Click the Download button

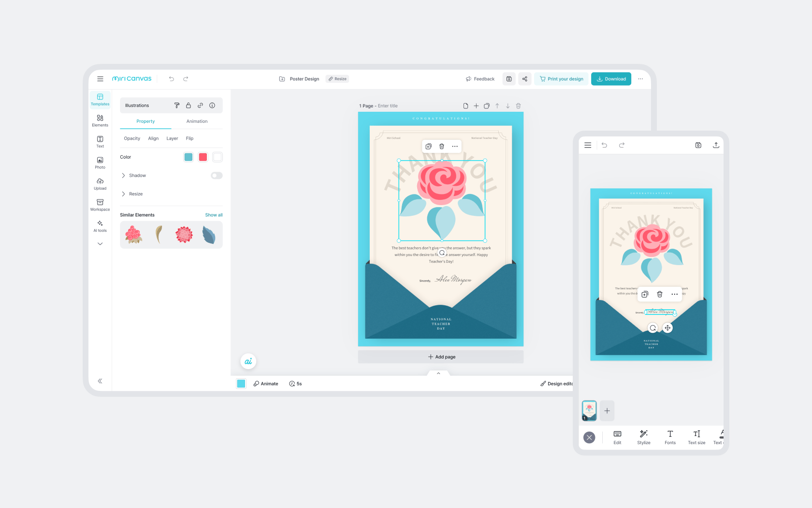pyautogui.click(x=611, y=79)
